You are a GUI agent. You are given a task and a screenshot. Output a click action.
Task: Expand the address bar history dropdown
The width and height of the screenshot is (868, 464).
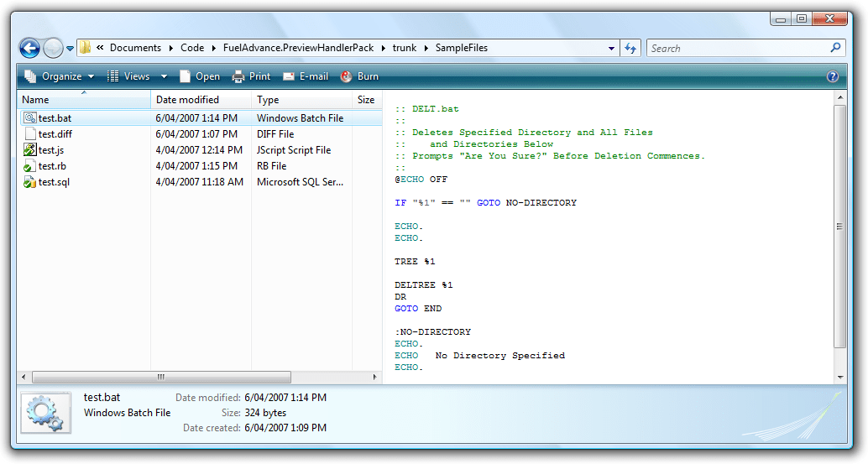click(612, 49)
